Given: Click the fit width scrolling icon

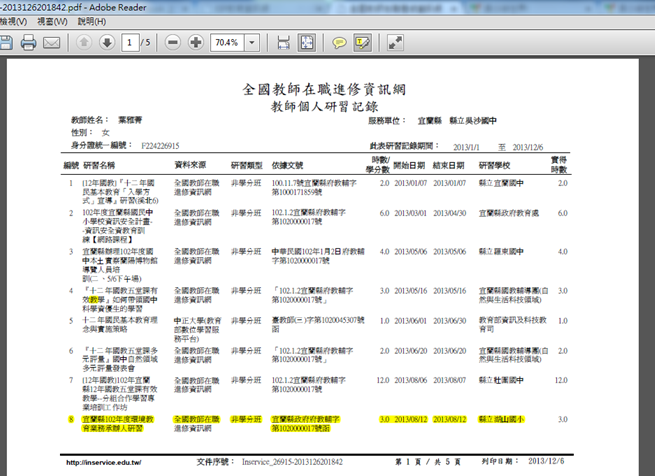Looking at the screenshot, I should 283,43.
